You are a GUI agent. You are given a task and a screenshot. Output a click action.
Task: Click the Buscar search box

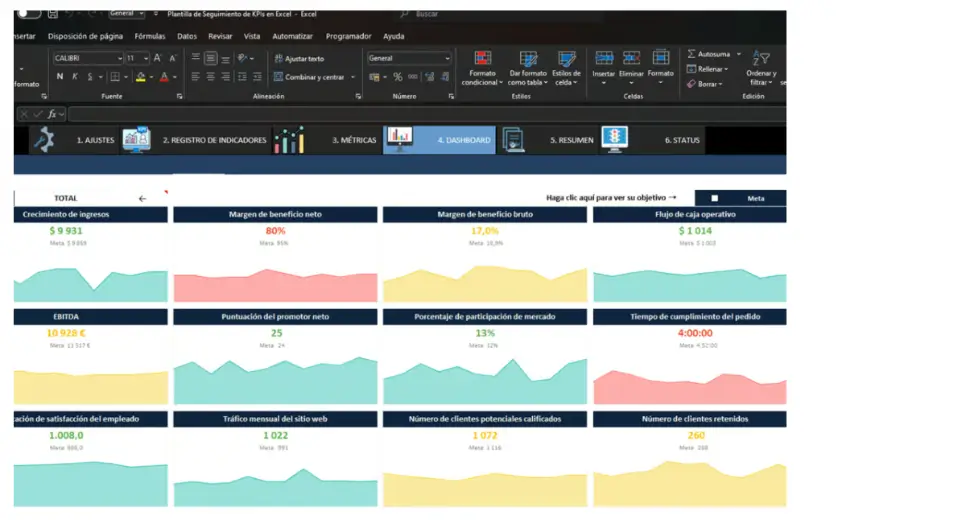(x=480, y=14)
